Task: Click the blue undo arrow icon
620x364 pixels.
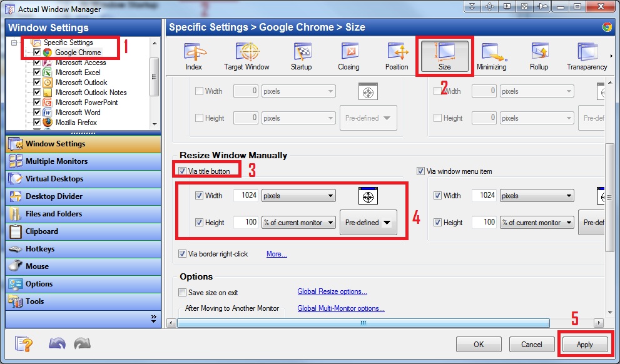Action: [x=57, y=344]
